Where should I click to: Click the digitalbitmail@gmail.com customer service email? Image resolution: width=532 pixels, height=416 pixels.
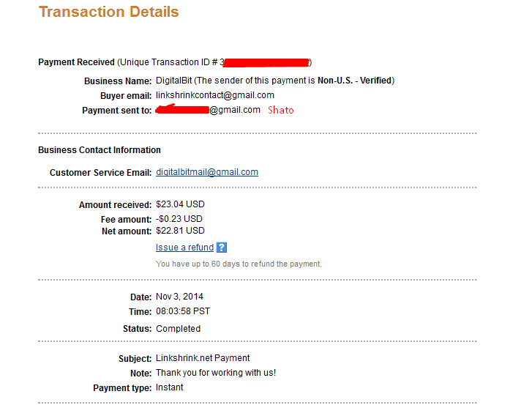pyautogui.click(x=207, y=172)
